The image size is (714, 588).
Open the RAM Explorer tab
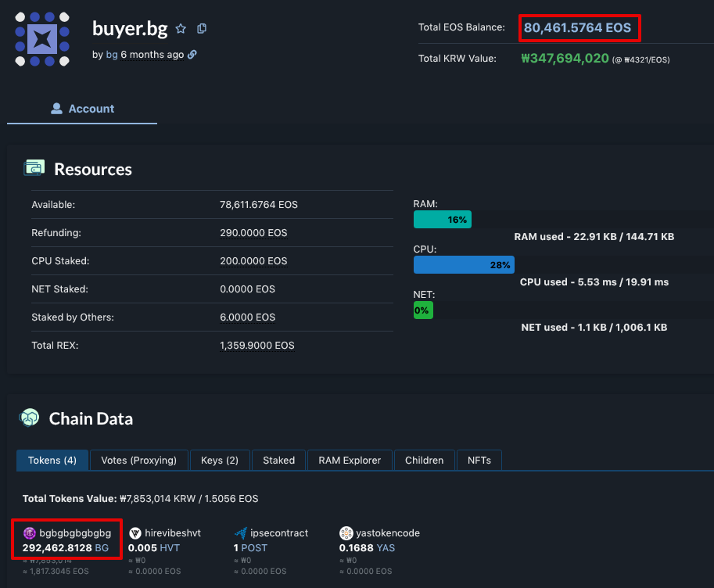coord(350,460)
